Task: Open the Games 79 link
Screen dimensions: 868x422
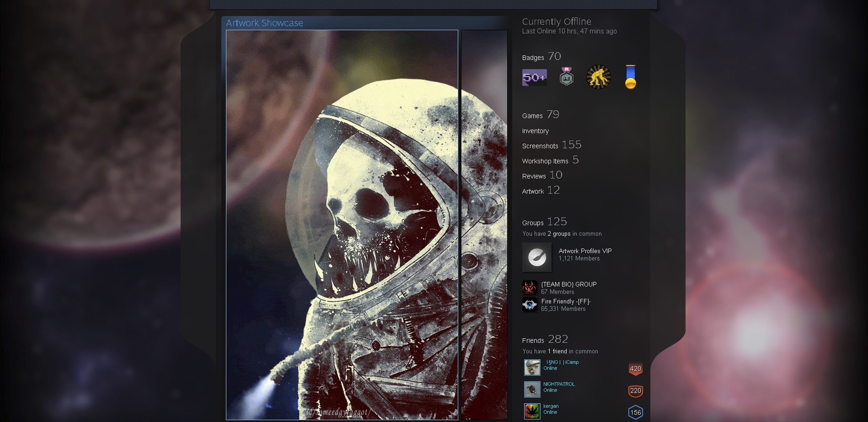Action: point(541,115)
